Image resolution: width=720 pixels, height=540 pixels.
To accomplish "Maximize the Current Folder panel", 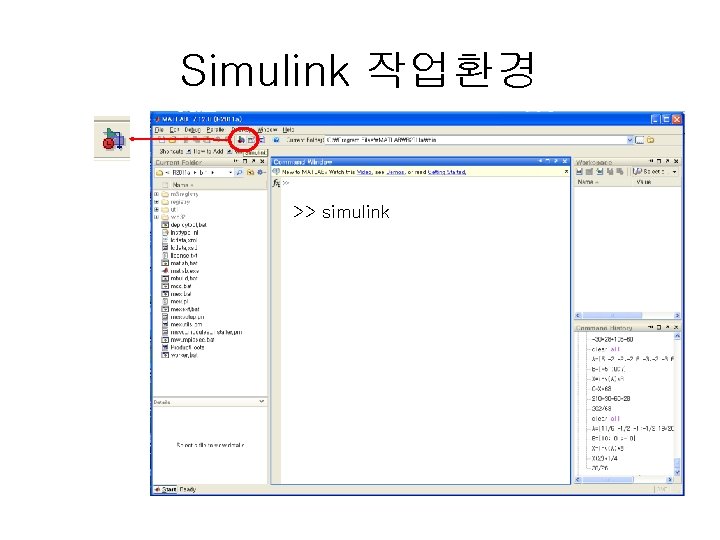I will pyautogui.click(x=245, y=162).
